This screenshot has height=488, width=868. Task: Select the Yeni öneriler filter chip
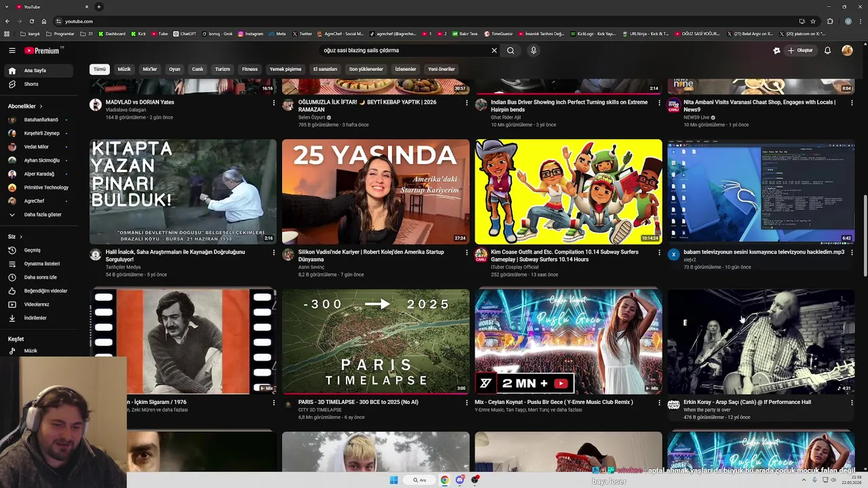(441, 69)
